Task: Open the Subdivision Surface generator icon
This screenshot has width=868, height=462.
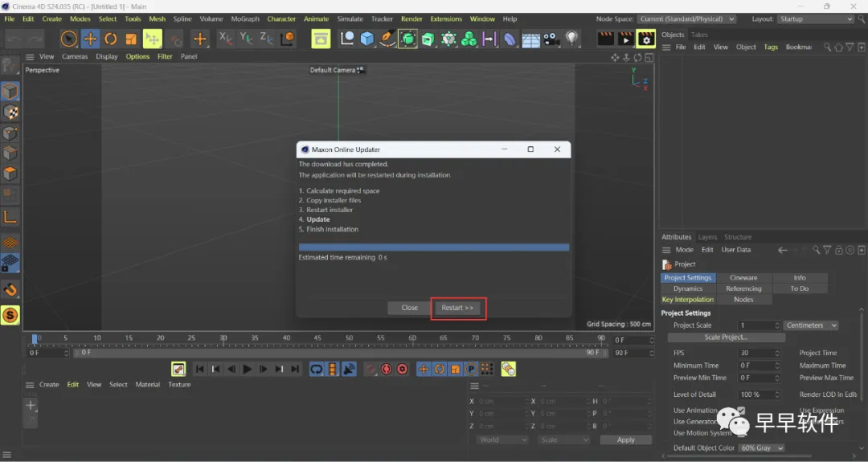Action: [x=408, y=39]
